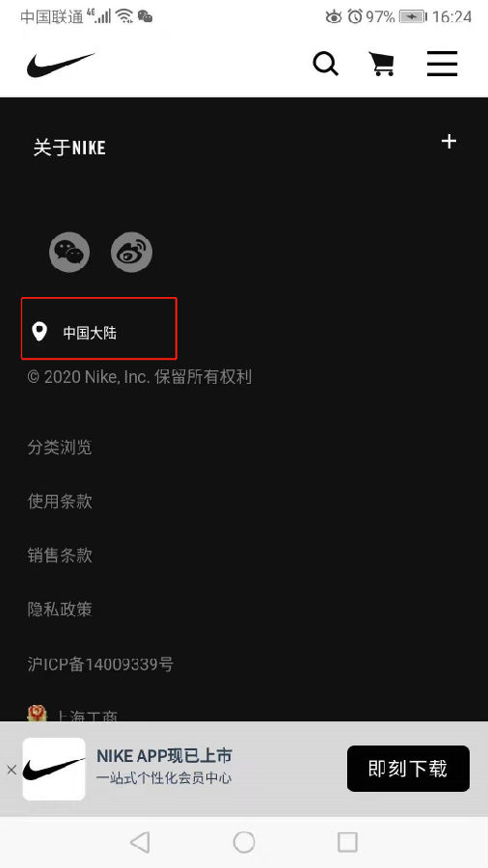Tap the Nike swoosh logo in the header
Viewport: 488px width, 868px height.
click(61, 65)
